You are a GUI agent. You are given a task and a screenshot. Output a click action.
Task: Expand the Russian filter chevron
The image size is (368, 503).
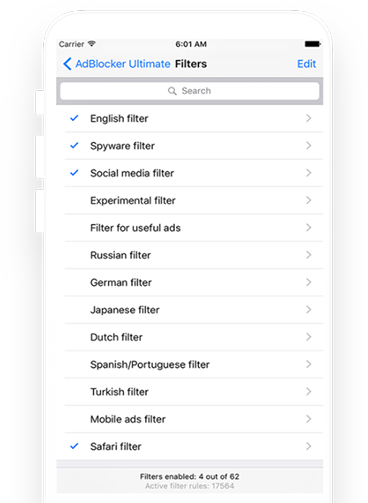click(309, 255)
